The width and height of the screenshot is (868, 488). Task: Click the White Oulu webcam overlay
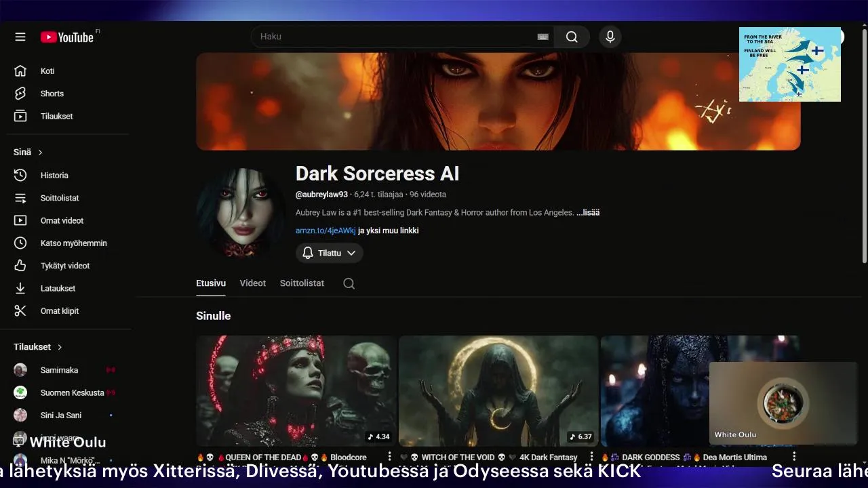click(783, 403)
